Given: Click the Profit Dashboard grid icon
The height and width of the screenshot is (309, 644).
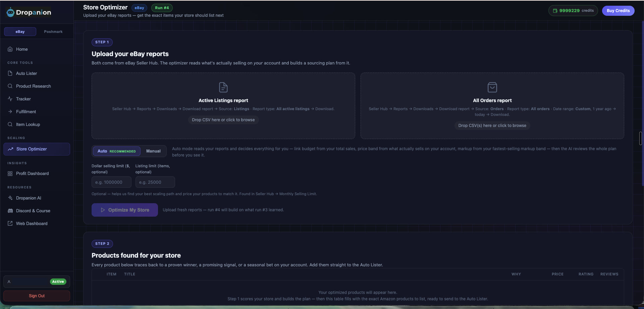Looking at the screenshot, I should (x=10, y=174).
